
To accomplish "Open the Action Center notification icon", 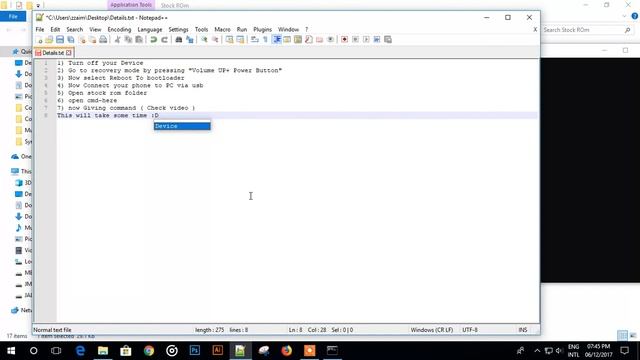I will (x=624, y=351).
